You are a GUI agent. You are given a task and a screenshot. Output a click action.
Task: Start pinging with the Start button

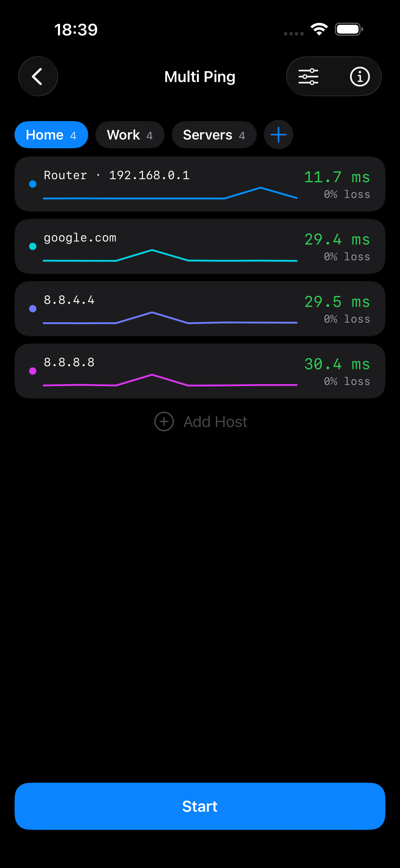click(x=200, y=806)
